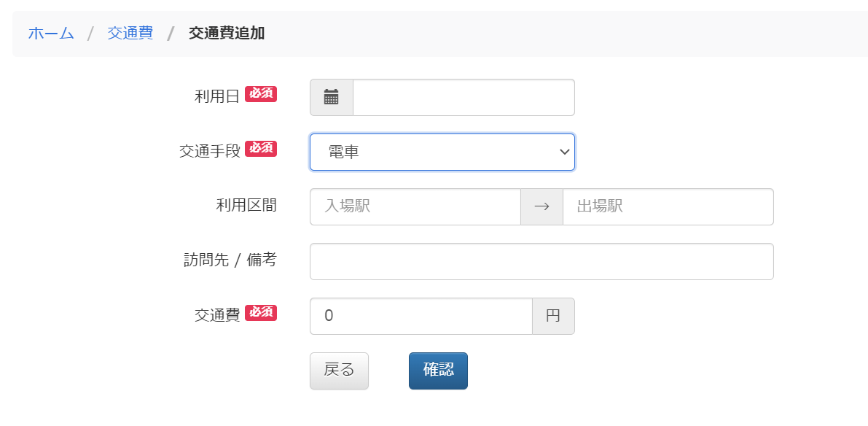Focus the 利用日 date input field
Viewport: 868px width, 426px height.
coord(464,98)
